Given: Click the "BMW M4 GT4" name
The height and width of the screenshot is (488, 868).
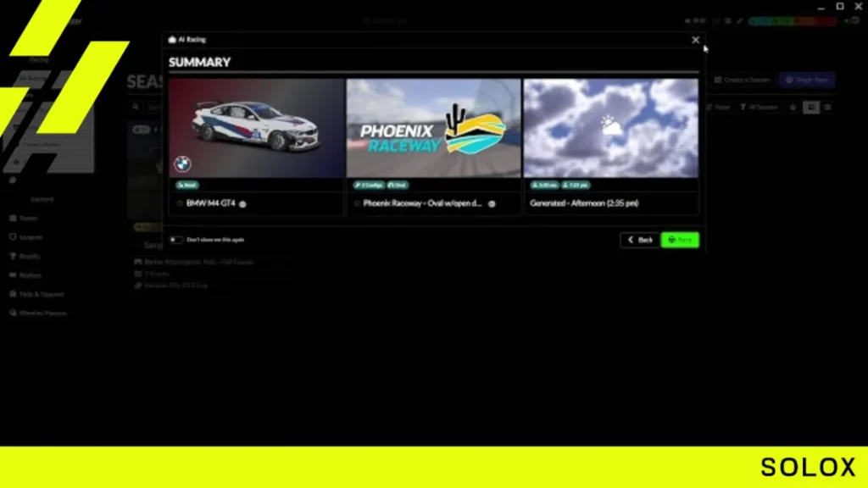Looking at the screenshot, I should pyautogui.click(x=211, y=203).
